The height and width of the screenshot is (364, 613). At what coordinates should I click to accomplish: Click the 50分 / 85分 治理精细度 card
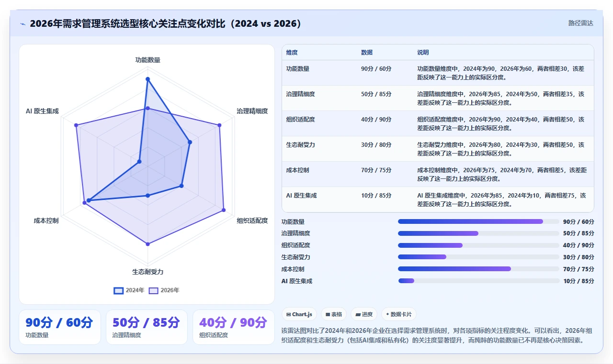coord(147,327)
